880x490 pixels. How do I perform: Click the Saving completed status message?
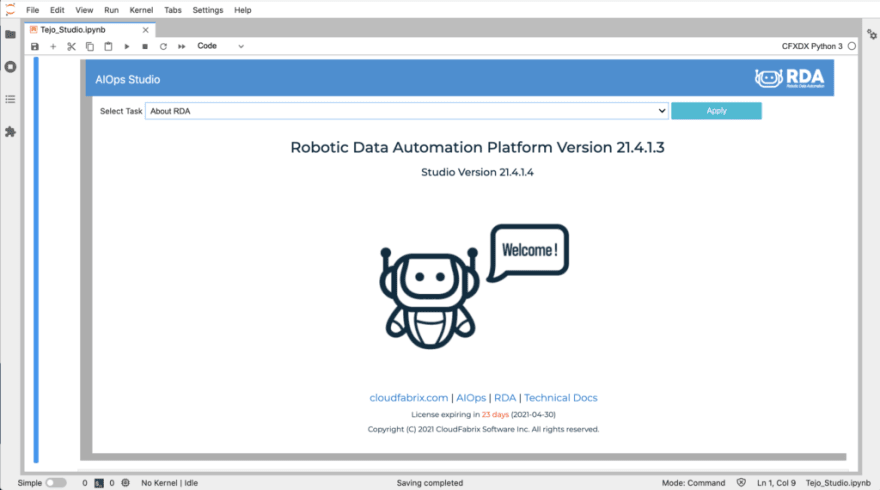[430, 483]
